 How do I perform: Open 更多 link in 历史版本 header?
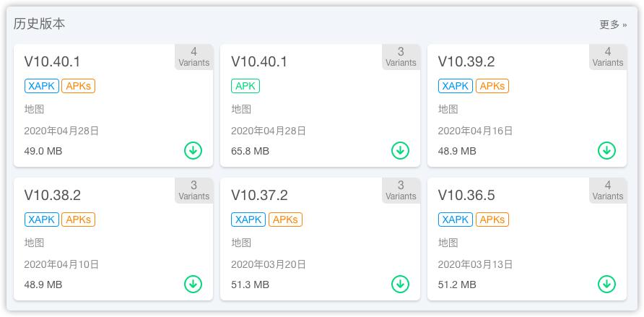click(612, 25)
